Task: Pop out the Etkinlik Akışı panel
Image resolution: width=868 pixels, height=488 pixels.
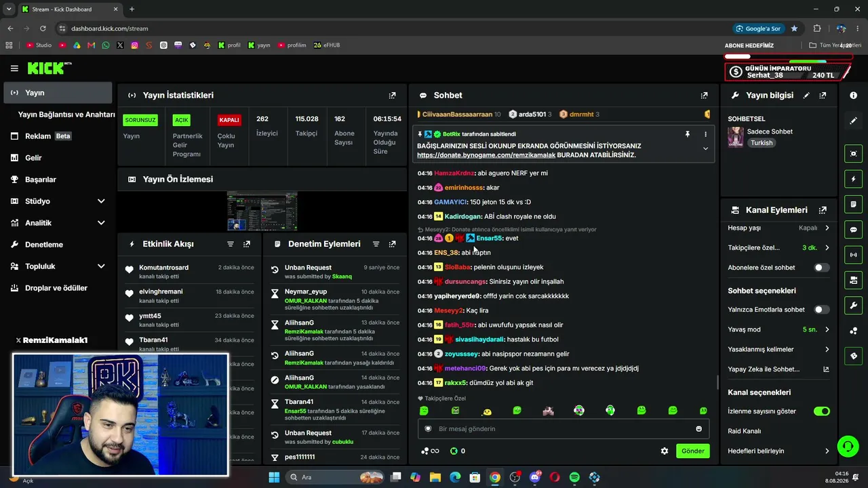Action: 247,244
